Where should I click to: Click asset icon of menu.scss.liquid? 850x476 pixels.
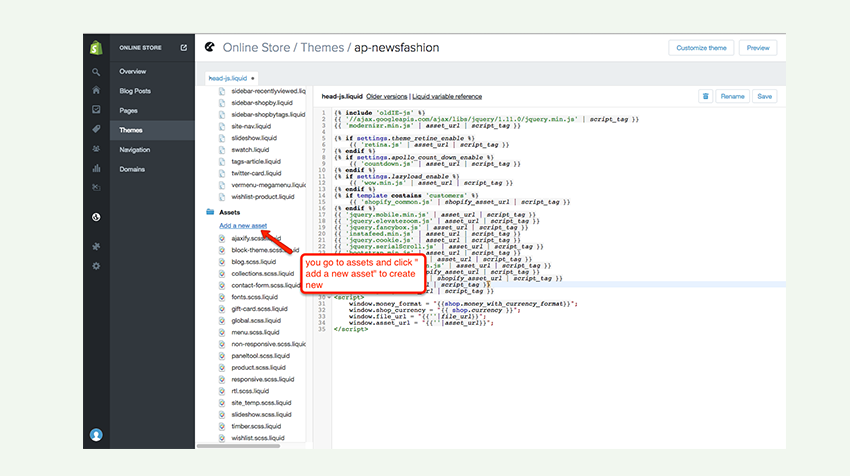[222, 332]
